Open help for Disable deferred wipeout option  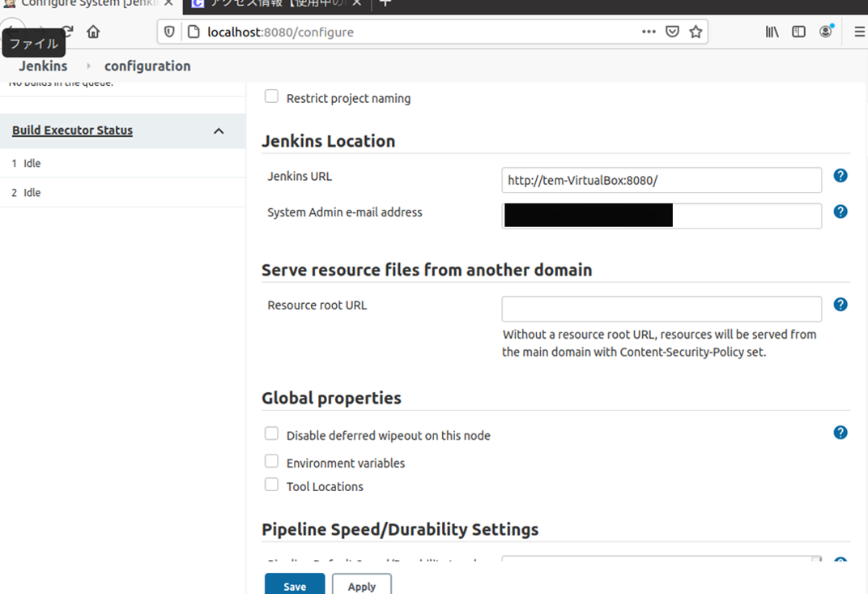click(840, 432)
